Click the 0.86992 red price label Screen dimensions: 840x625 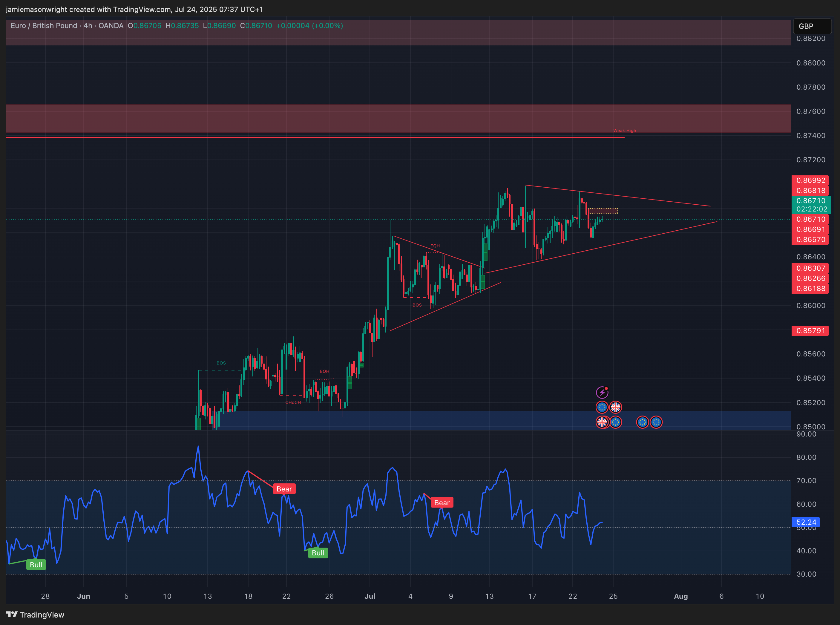(810, 180)
